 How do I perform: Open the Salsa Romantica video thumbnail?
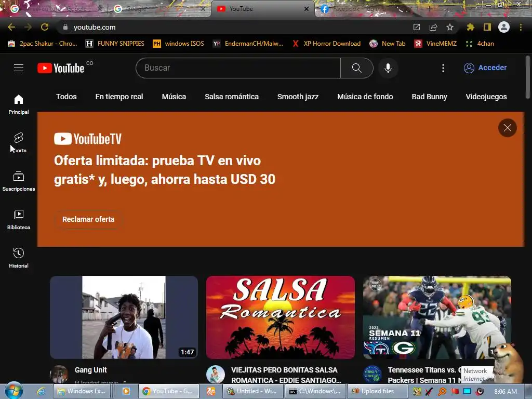[x=281, y=317]
